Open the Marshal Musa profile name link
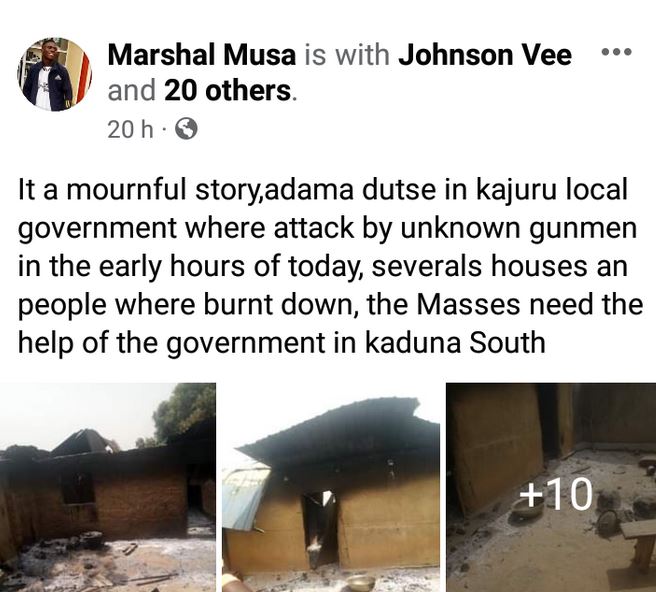656x592 pixels. 202,55
